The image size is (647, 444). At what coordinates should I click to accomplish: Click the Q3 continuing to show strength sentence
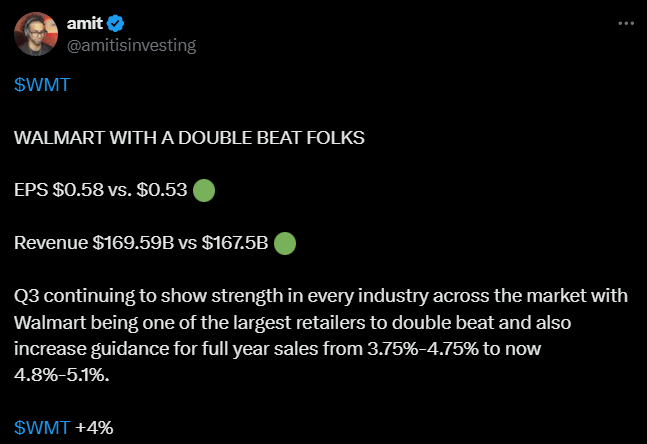(x=321, y=335)
